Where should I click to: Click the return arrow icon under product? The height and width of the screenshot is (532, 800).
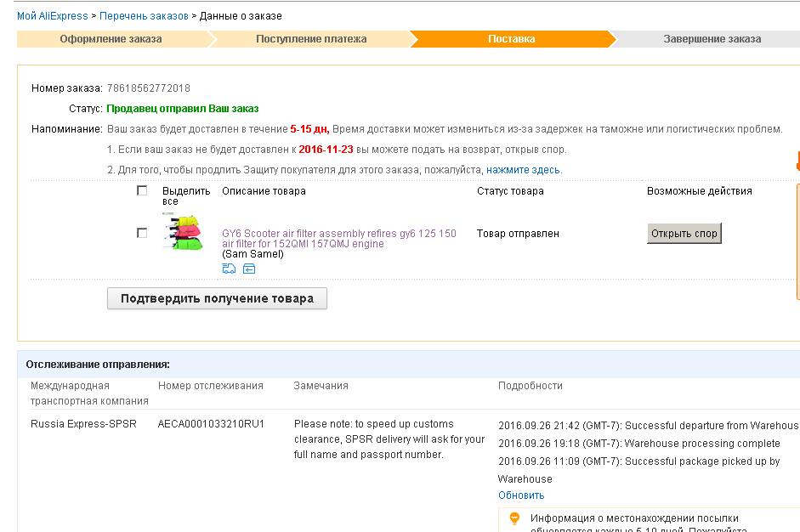pos(249,269)
